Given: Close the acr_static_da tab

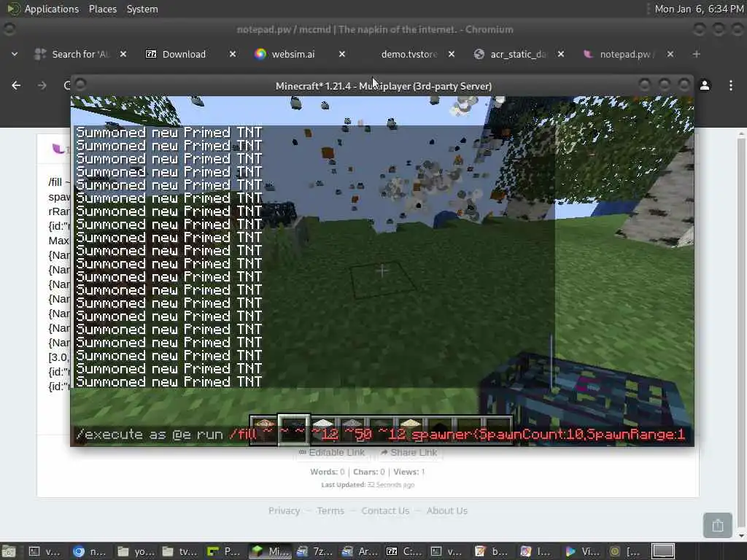Looking at the screenshot, I should point(561,54).
